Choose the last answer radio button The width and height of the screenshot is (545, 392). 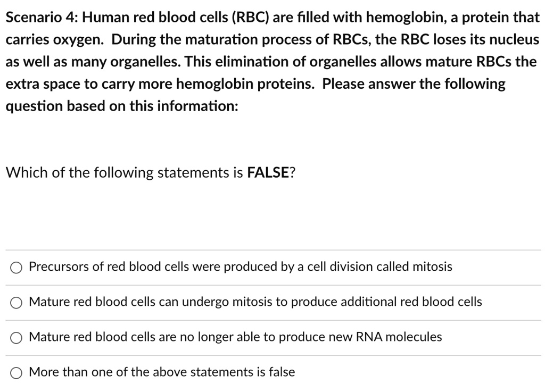[x=16, y=373]
